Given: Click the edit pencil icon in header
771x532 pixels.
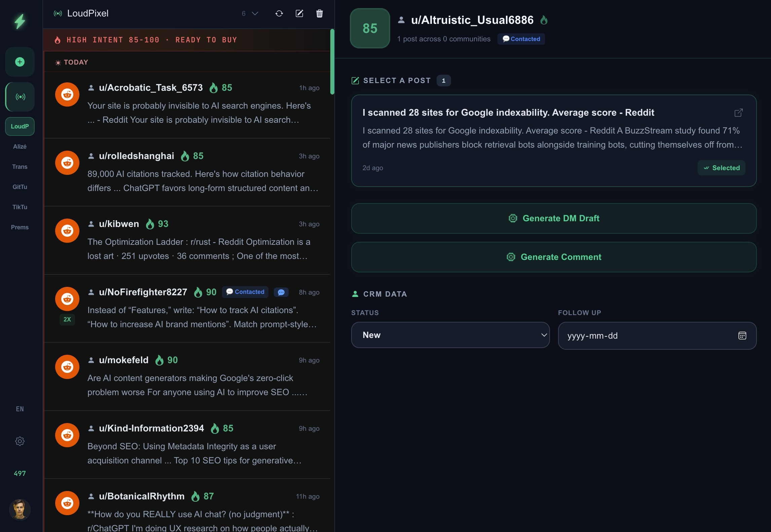Looking at the screenshot, I should click(x=299, y=13).
